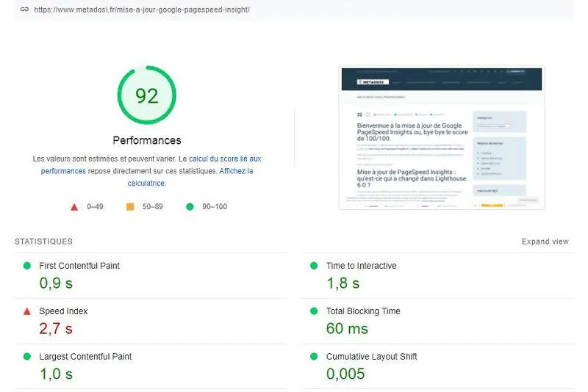This screenshot has width=588, height=392.
Task: Click the performance score gauge showing 92
Action: 147,95
